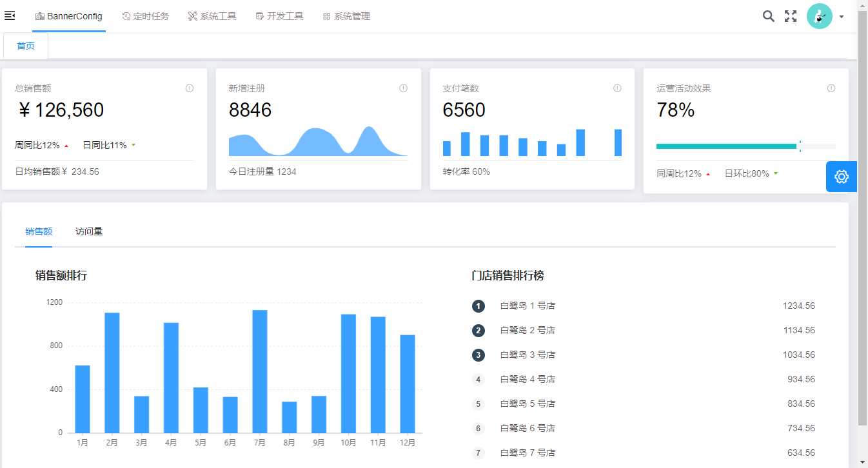Open the 系统管理 menu

click(x=346, y=16)
